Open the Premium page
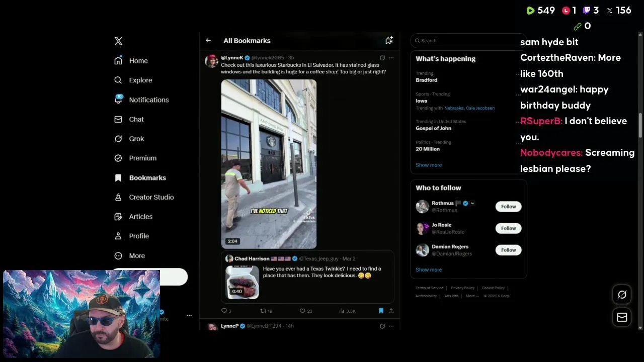This screenshot has height=362, width=644. click(x=135, y=158)
